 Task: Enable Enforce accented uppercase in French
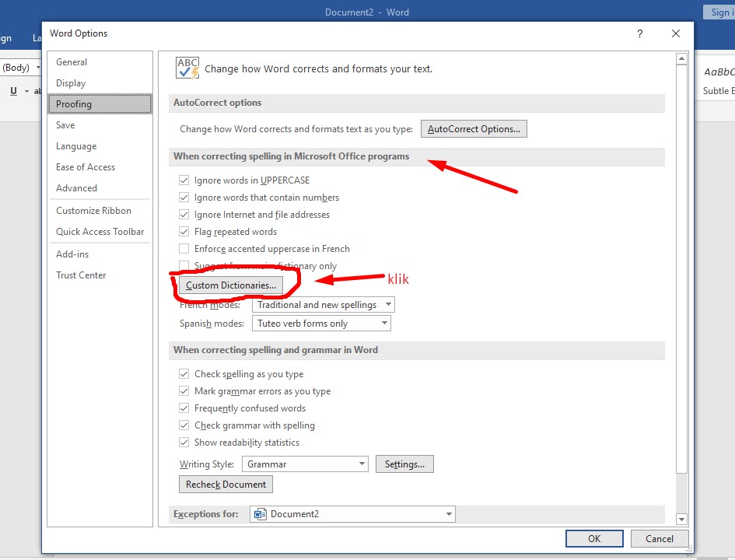184,249
